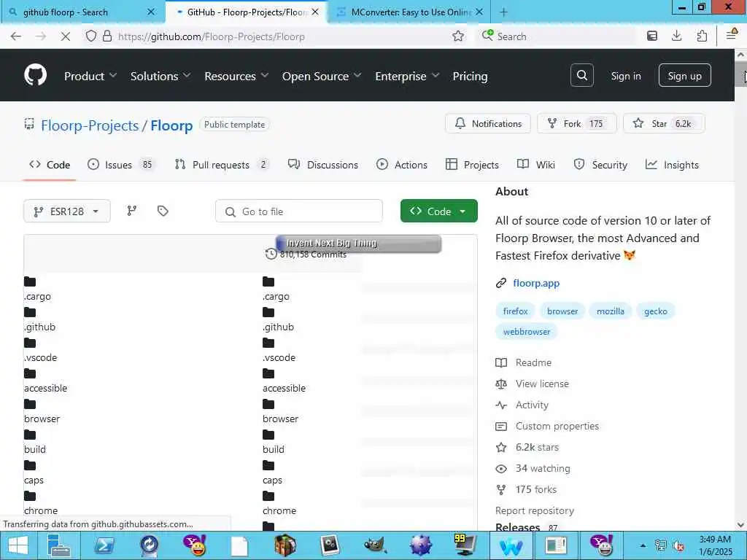Screen dimensions: 747x560
Task: Show hidden system tray icons arrow
Action: 643,545
